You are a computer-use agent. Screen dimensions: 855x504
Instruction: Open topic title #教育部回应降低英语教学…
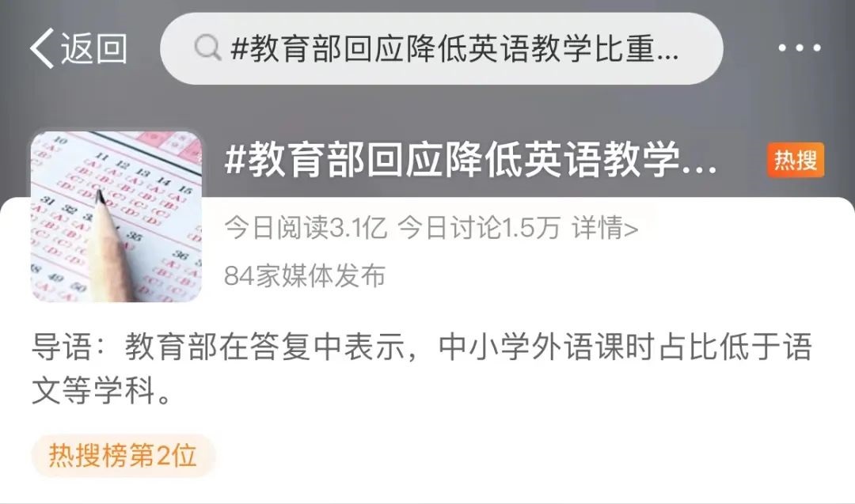pyautogui.click(x=471, y=160)
